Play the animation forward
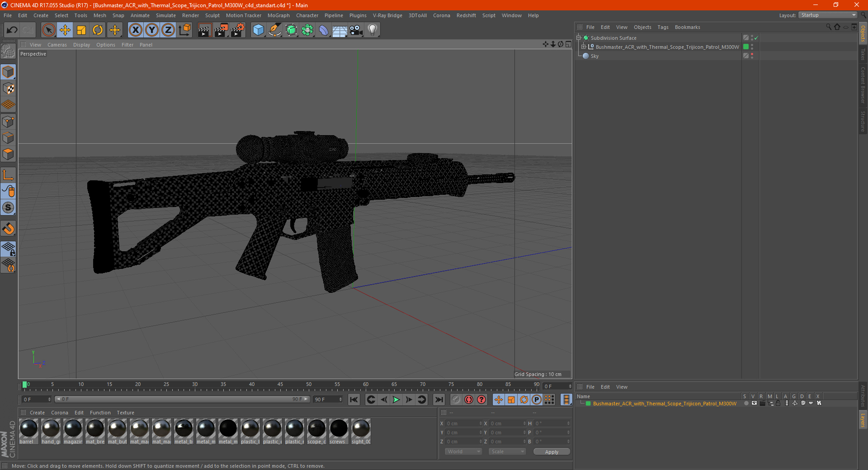The width and height of the screenshot is (868, 470). pos(396,399)
